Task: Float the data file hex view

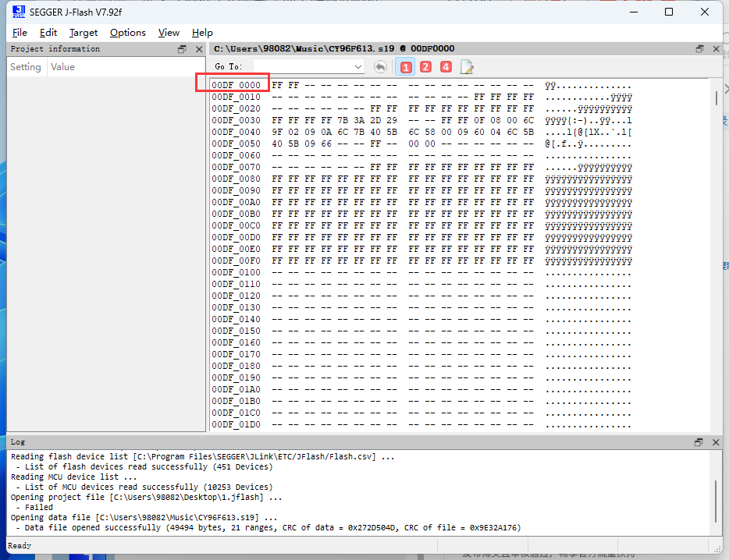Action: point(699,49)
